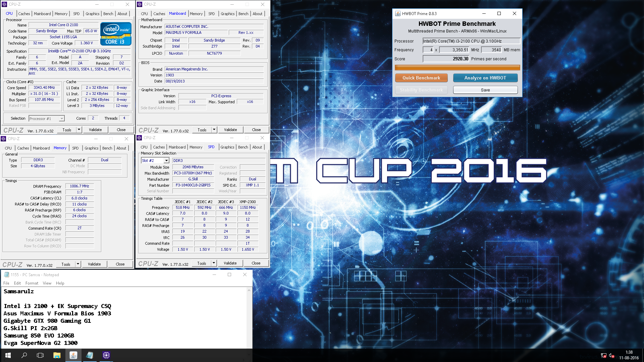Expand Tools arrow in Memory window
Viewport: 644px width, 362px height.
78,264
